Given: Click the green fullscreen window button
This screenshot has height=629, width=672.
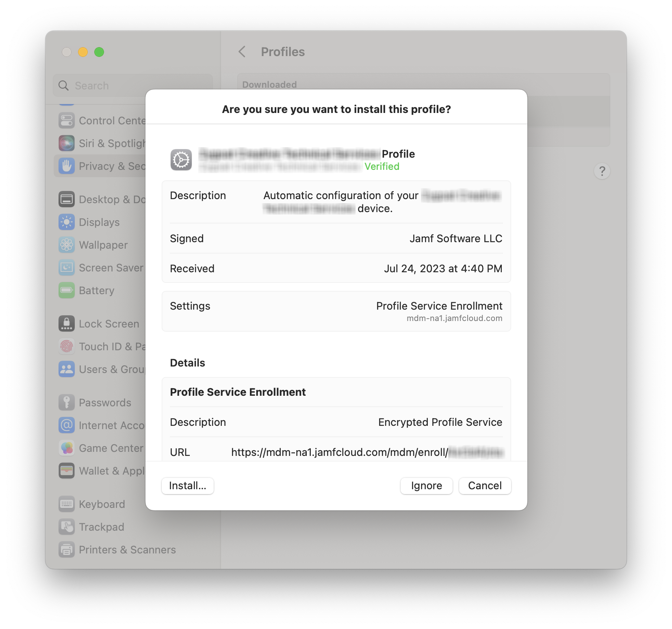Looking at the screenshot, I should click(99, 52).
